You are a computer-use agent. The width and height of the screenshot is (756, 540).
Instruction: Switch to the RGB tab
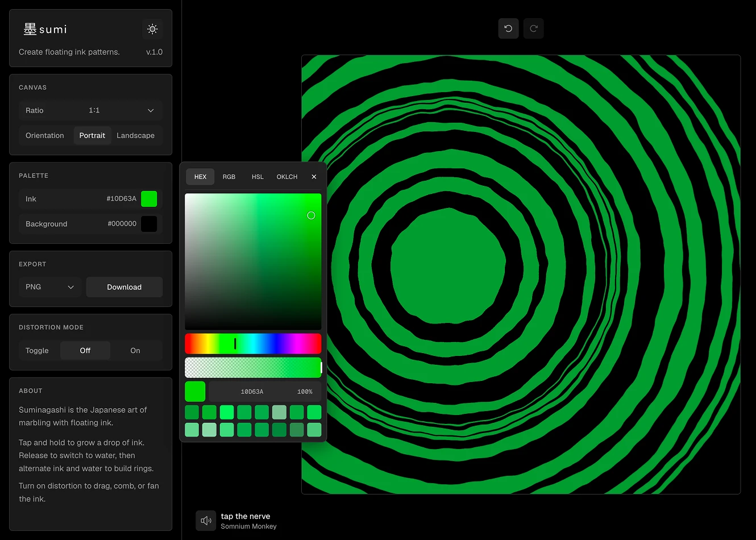coord(229,177)
